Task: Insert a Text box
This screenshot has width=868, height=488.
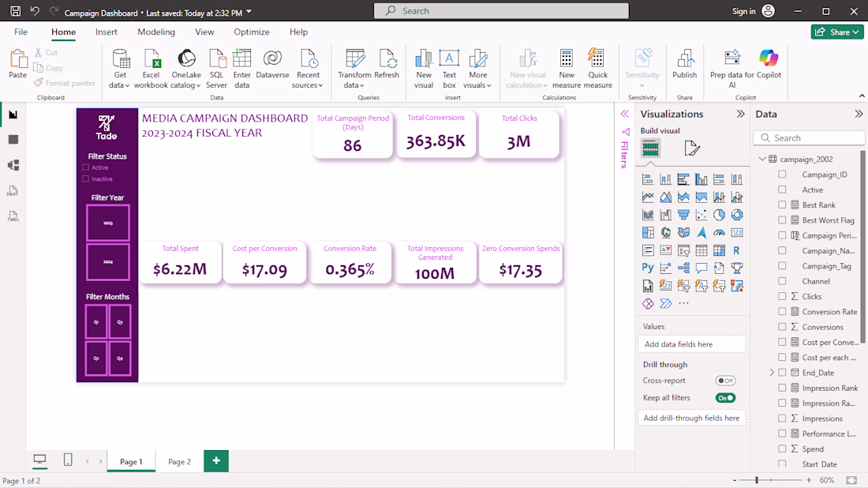Action: tap(449, 60)
